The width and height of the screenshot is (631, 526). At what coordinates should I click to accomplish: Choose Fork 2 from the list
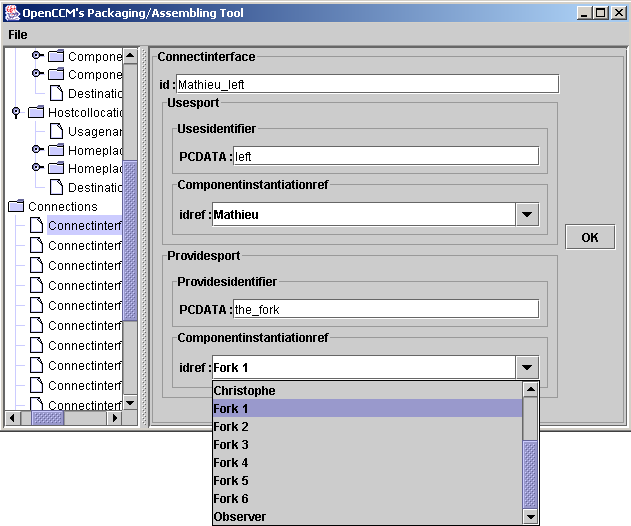coord(367,427)
